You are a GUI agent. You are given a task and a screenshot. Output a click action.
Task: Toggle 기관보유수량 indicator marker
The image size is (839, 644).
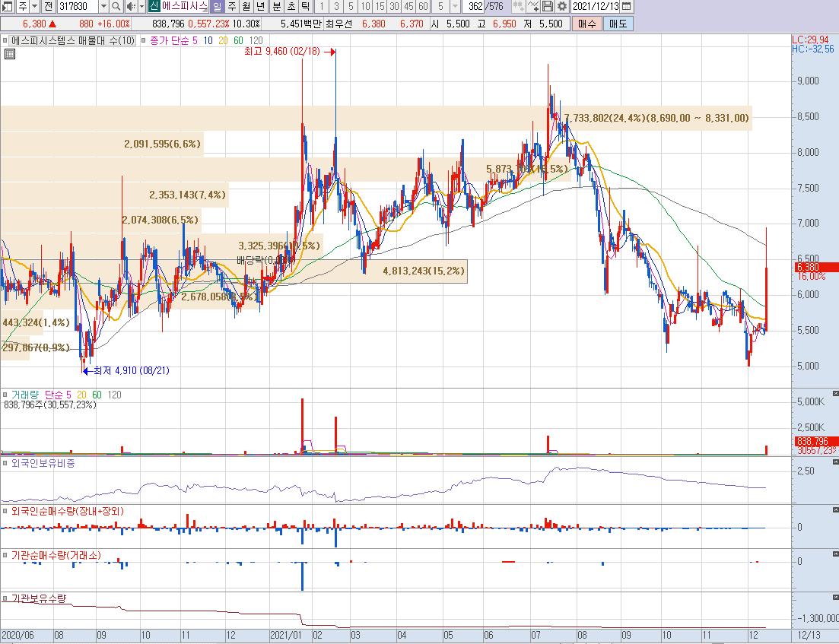[x=5, y=598]
